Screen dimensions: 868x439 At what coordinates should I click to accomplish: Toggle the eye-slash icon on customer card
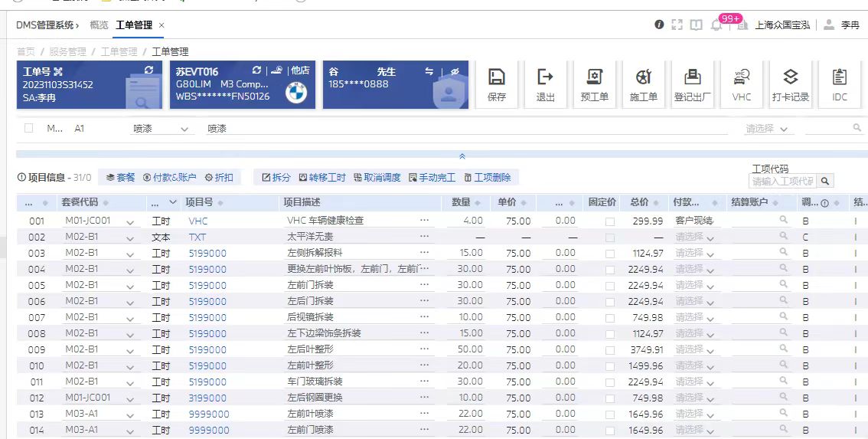[x=455, y=71]
